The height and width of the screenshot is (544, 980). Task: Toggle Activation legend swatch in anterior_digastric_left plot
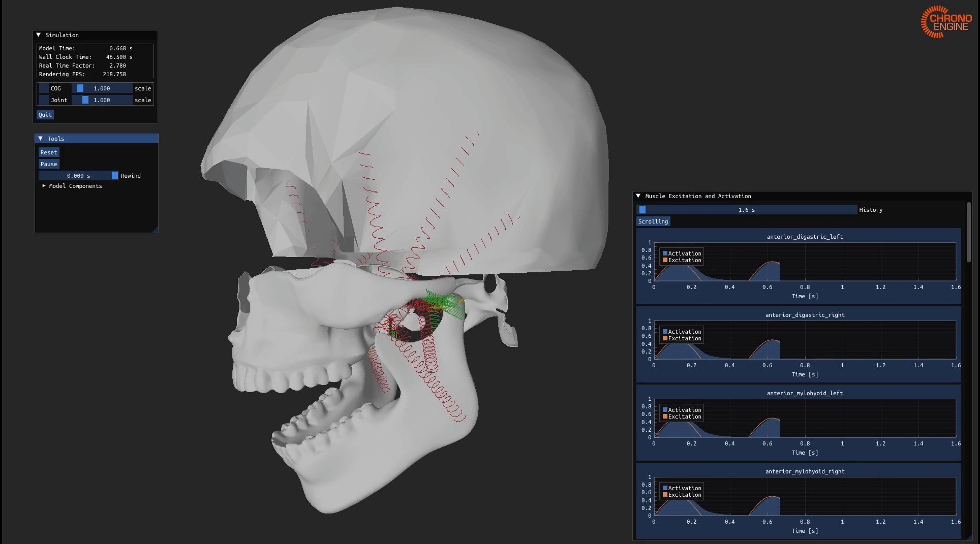[665, 253]
